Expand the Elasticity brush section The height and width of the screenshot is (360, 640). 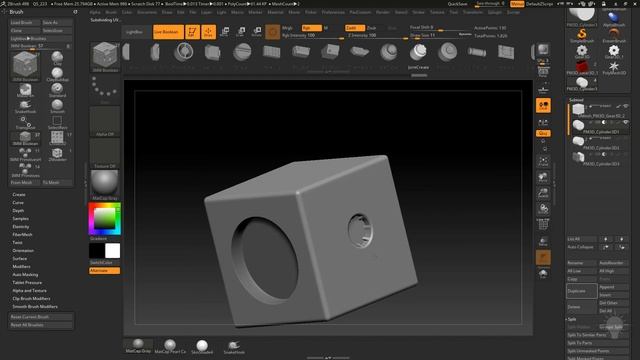(x=20, y=227)
